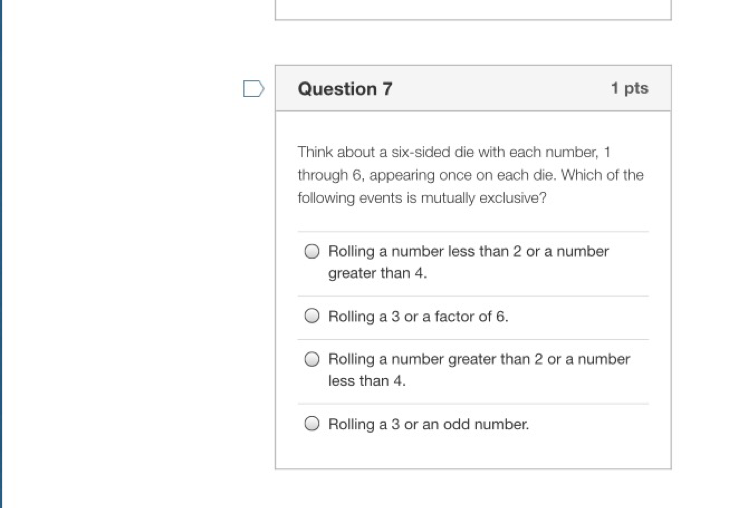Flag Question 7 for review

point(254,89)
